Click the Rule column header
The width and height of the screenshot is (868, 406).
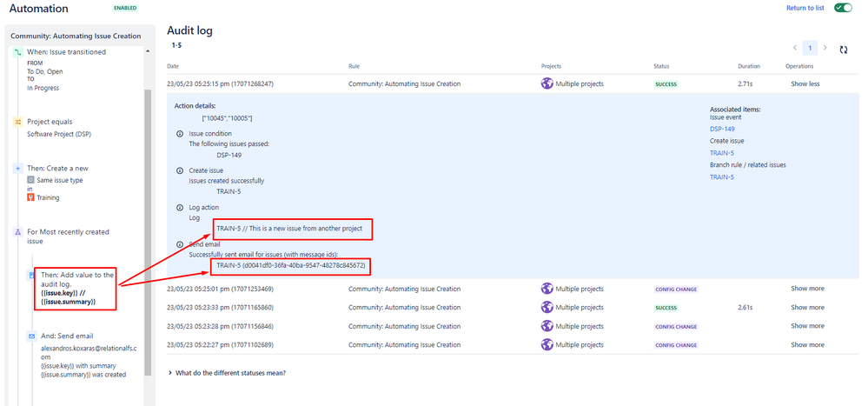pyautogui.click(x=354, y=66)
